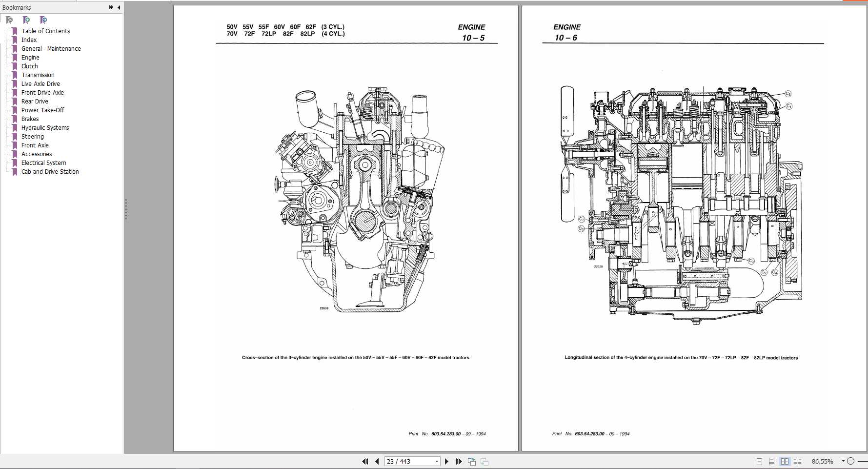
Task: Click the bookmark icon beside Rear Drive
Action: tap(15, 102)
